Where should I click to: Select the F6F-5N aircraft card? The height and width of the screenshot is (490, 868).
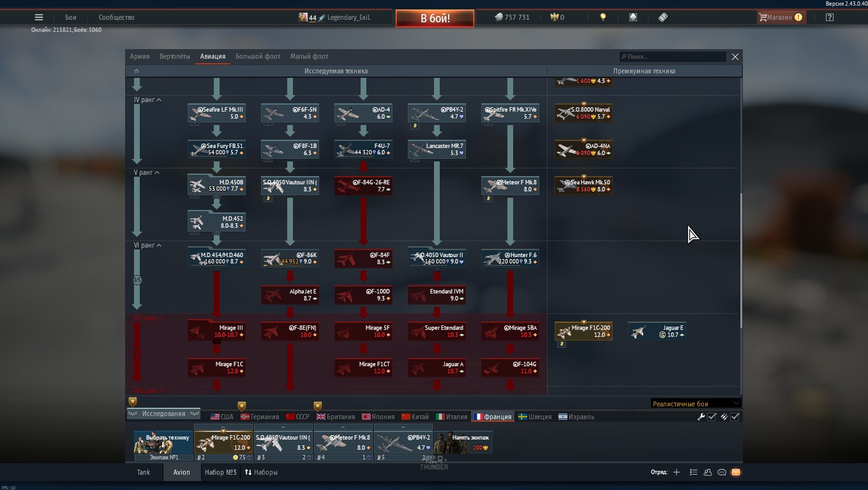coord(290,113)
